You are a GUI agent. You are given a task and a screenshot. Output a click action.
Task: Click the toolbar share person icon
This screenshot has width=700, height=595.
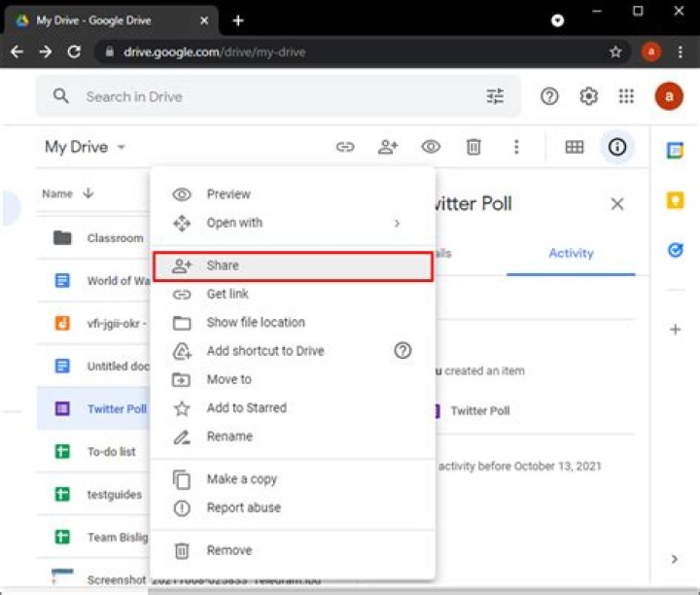[x=388, y=147]
